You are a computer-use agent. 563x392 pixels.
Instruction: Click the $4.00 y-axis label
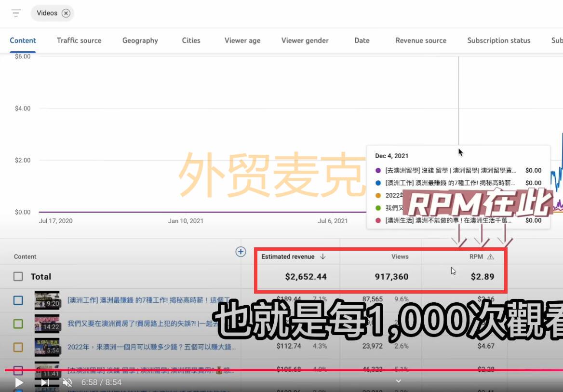pyautogui.click(x=23, y=108)
